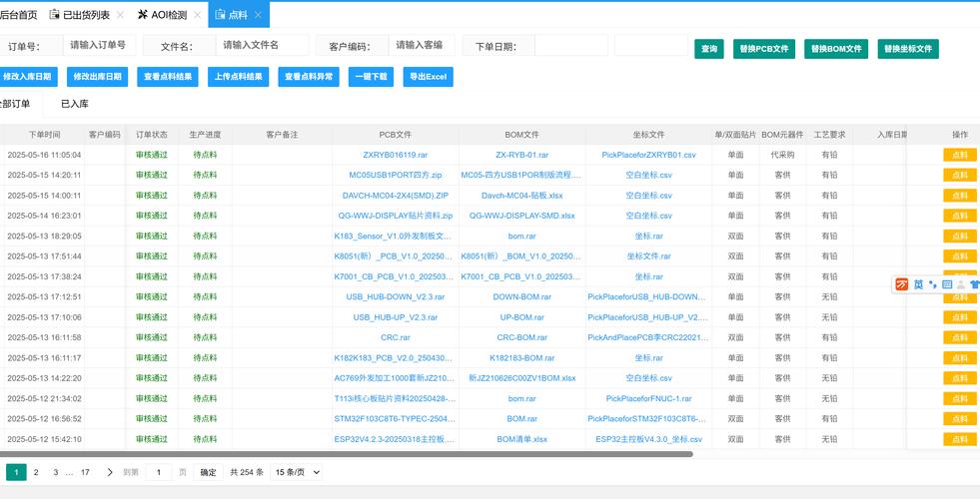Toggle the 英 language mode in input bar
The width and height of the screenshot is (980, 499).
coord(918,284)
